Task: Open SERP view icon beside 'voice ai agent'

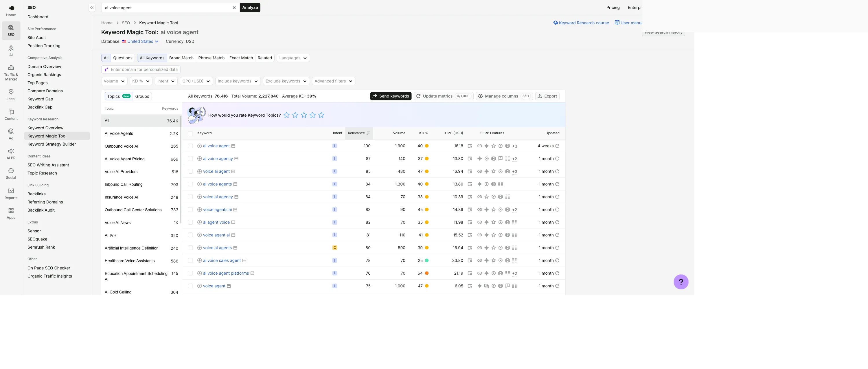Action: coord(233,172)
